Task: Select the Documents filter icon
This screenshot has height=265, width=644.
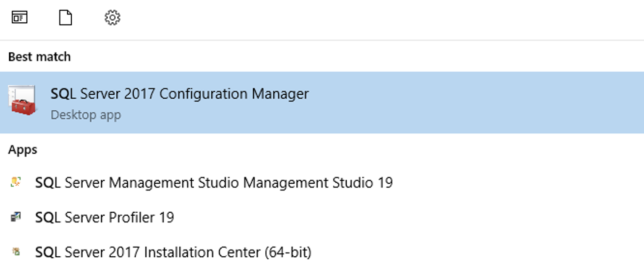Action: pos(65,18)
